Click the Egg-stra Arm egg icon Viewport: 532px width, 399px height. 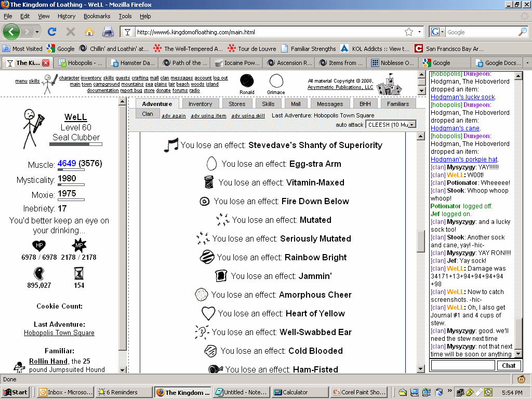(x=211, y=164)
